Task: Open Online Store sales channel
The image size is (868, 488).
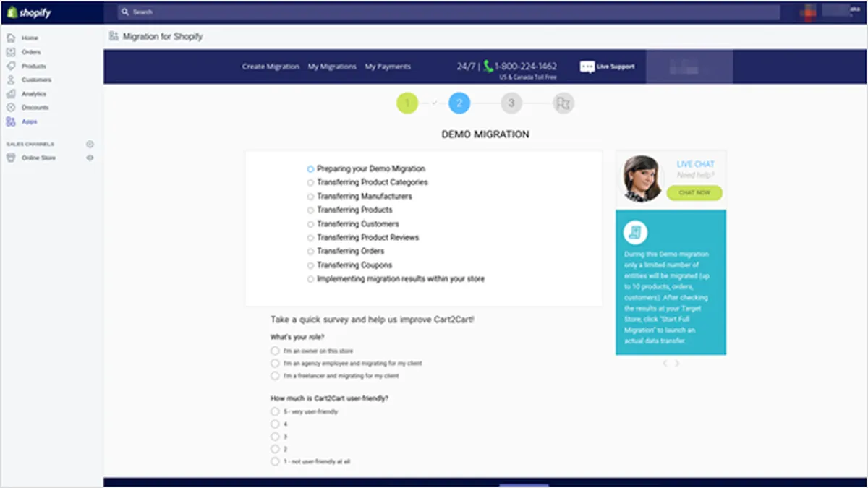Action: (x=38, y=158)
